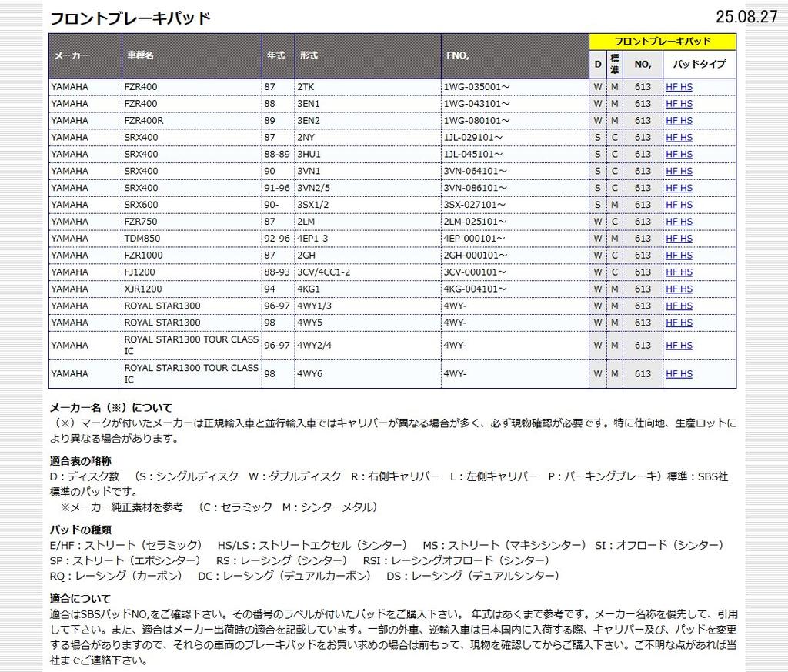Open HF HS link for FZR400 3EN1

(679, 104)
